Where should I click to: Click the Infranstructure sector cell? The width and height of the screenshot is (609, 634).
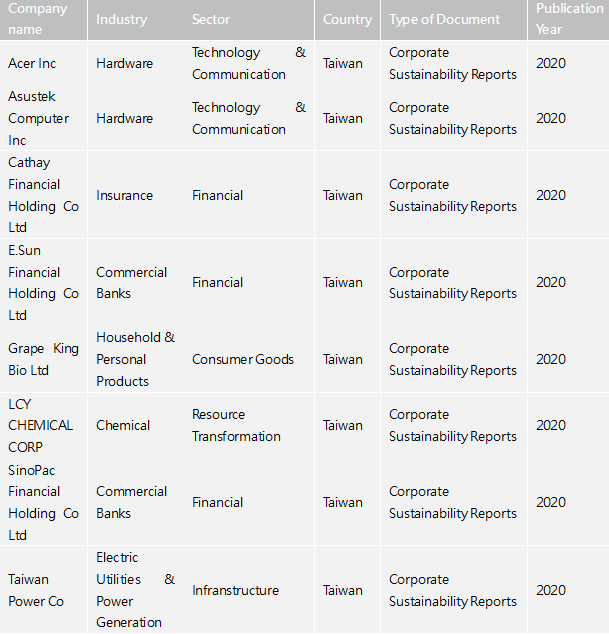(x=235, y=590)
